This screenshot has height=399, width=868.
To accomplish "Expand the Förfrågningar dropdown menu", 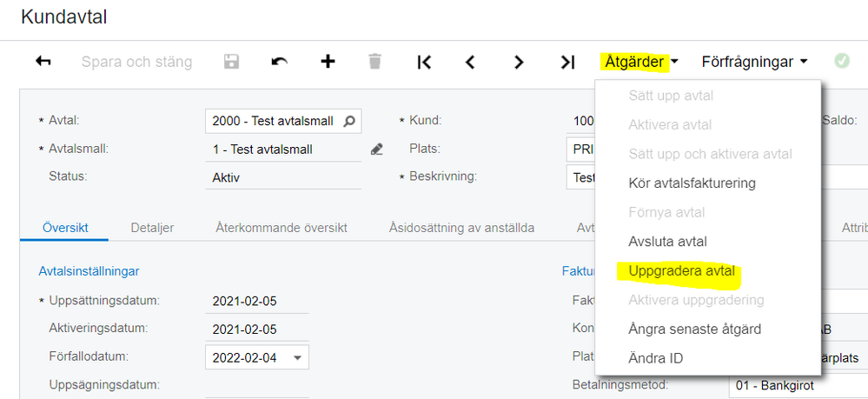I will [754, 62].
